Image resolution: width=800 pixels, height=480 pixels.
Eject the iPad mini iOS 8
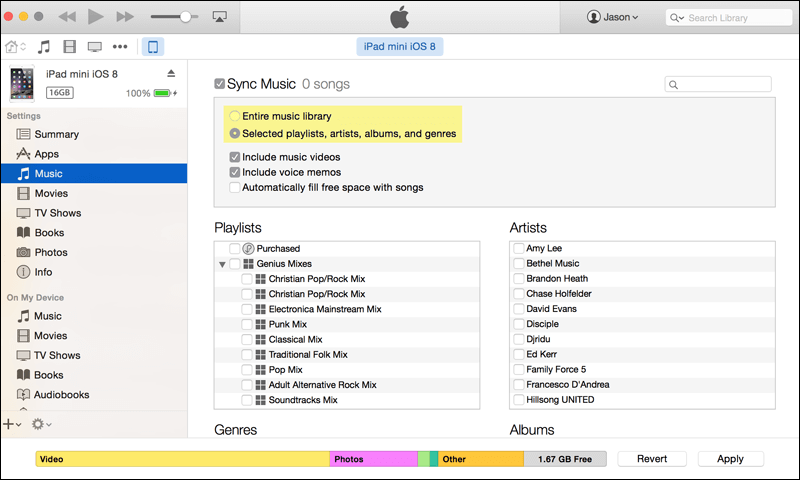coord(171,74)
